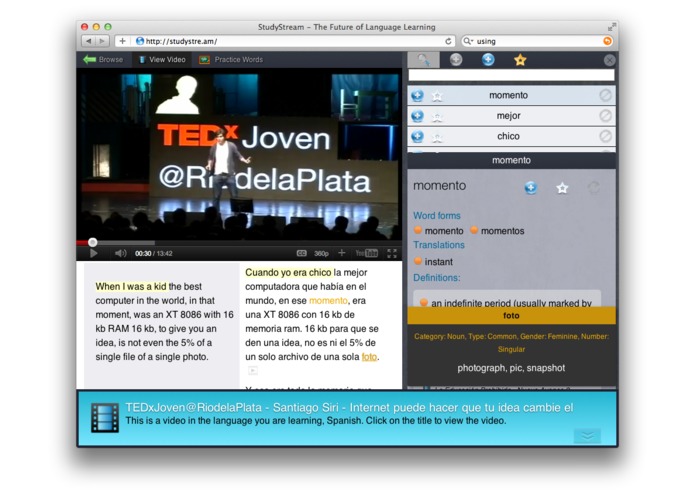The height and width of the screenshot is (494, 695).
Task: Ignore 'momento' row with its block icon
Action: coord(605,95)
